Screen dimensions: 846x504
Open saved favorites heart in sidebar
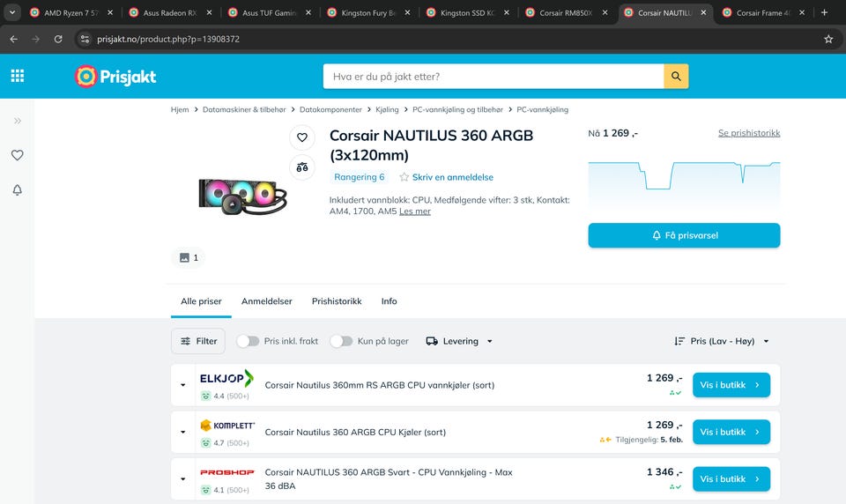click(18, 155)
